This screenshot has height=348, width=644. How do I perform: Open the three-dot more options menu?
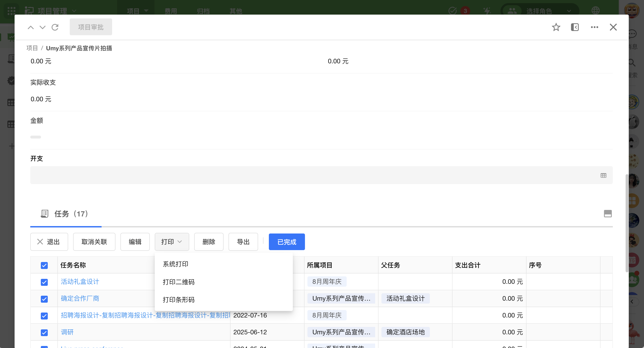(594, 27)
